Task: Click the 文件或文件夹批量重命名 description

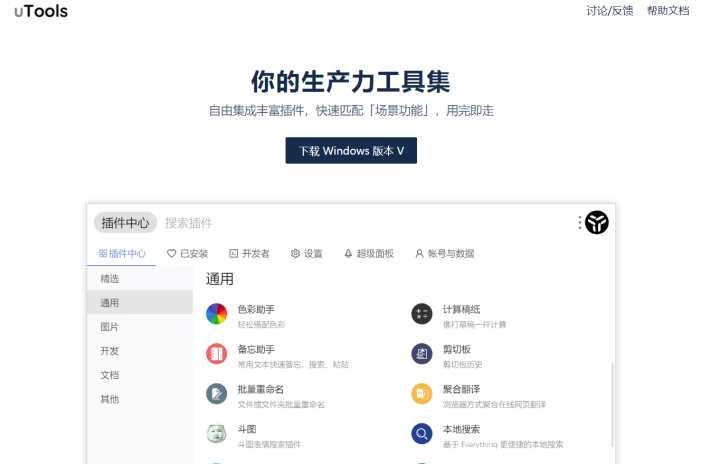Action: click(281, 404)
